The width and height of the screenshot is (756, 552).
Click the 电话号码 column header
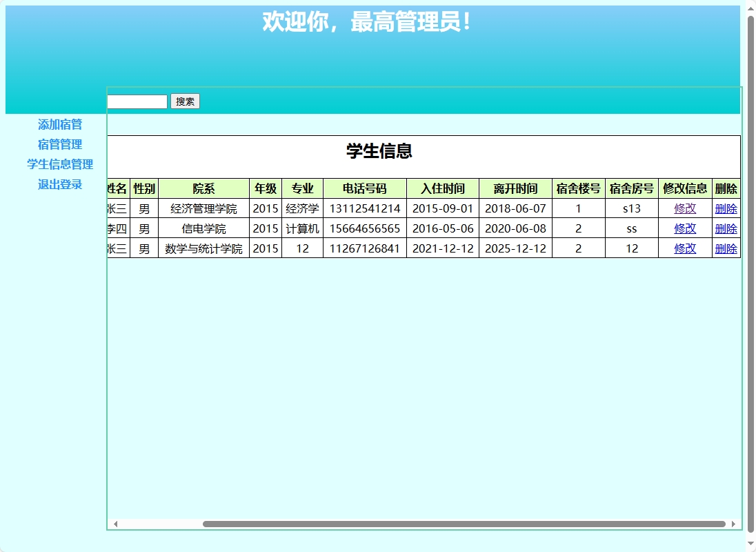[x=364, y=188]
